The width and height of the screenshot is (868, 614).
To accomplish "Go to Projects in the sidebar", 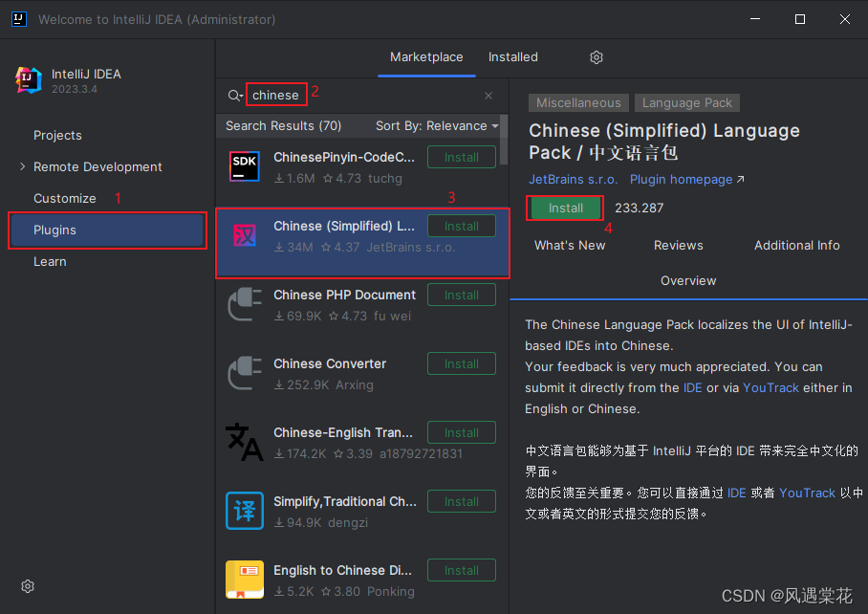I will click(x=57, y=135).
